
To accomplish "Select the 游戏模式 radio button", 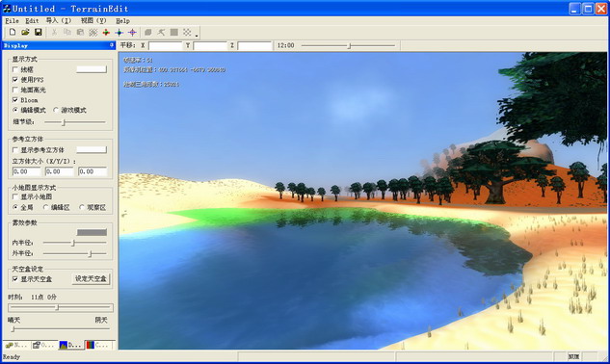I will (x=56, y=110).
